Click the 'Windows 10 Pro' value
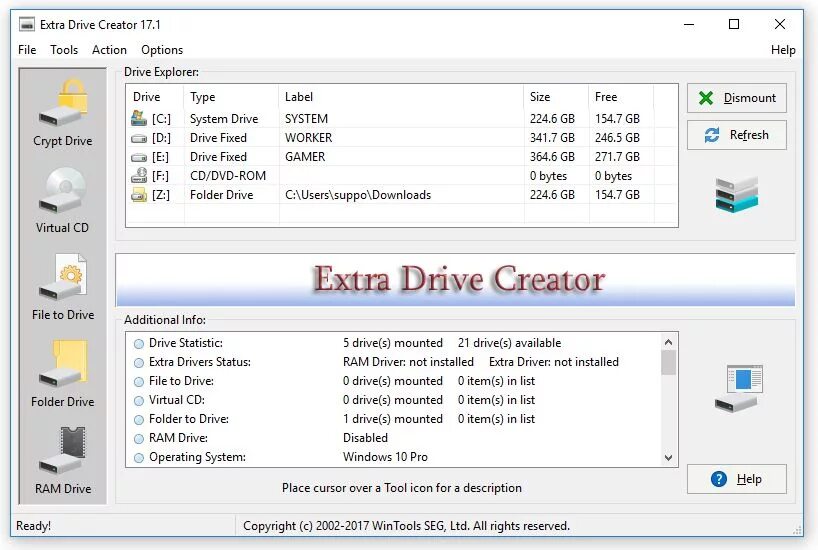This screenshot has height=550, width=818. [x=385, y=457]
